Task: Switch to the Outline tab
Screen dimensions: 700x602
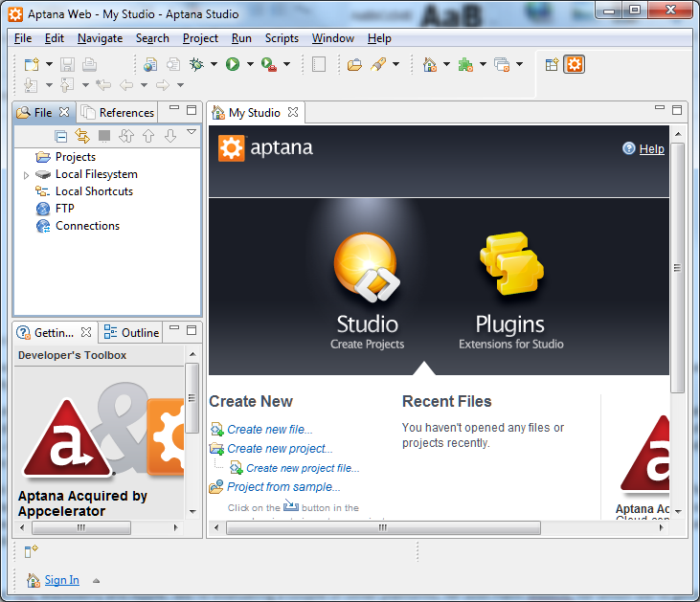Action: point(131,333)
